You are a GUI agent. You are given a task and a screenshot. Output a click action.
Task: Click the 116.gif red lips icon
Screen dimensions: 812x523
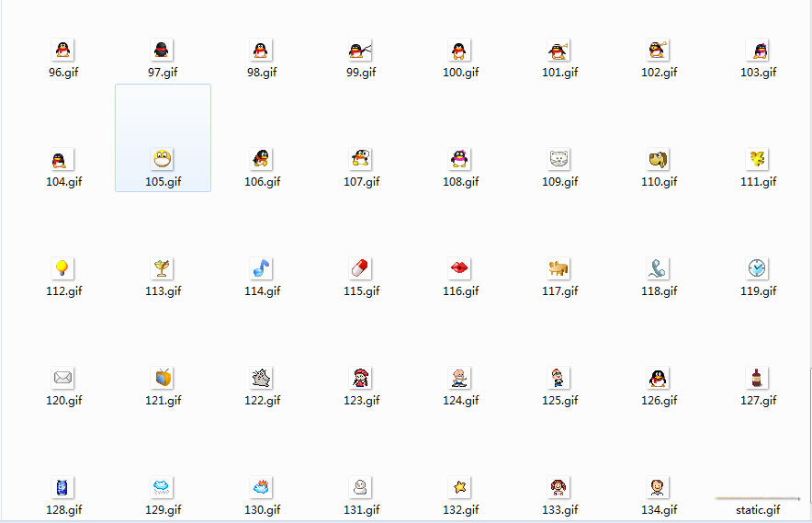click(x=459, y=268)
